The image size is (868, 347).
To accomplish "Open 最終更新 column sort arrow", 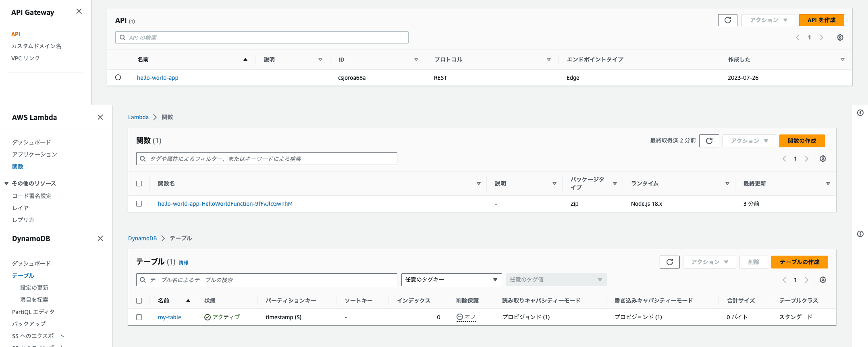I will pos(828,184).
